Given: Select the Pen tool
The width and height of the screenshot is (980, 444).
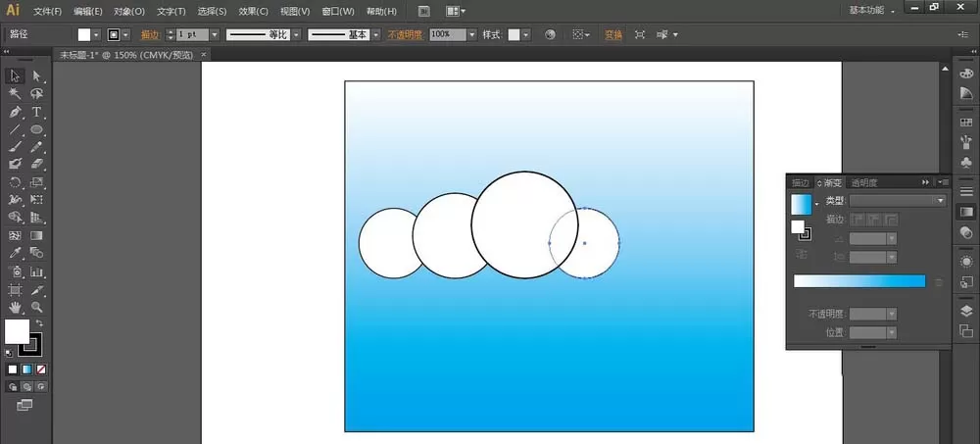Looking at the screenshot, I should click(15, 112).
